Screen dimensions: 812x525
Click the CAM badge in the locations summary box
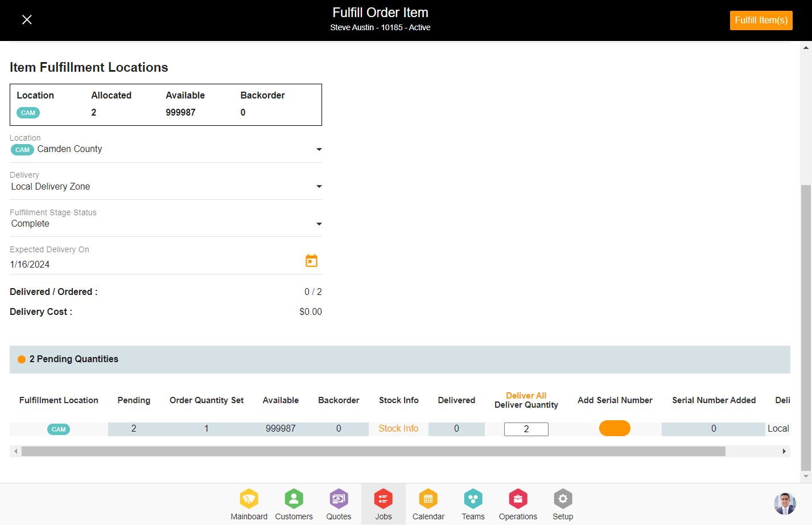tap(28, 113)
